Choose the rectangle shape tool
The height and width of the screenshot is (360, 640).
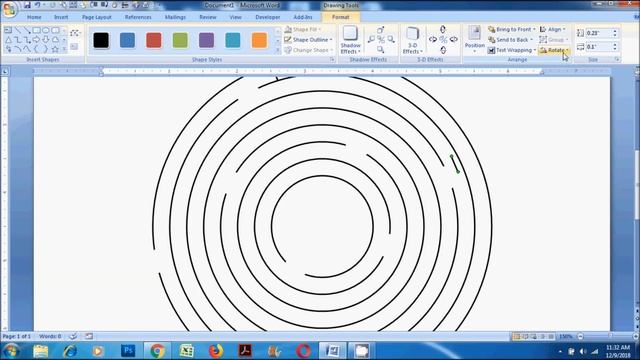(36, 30)
